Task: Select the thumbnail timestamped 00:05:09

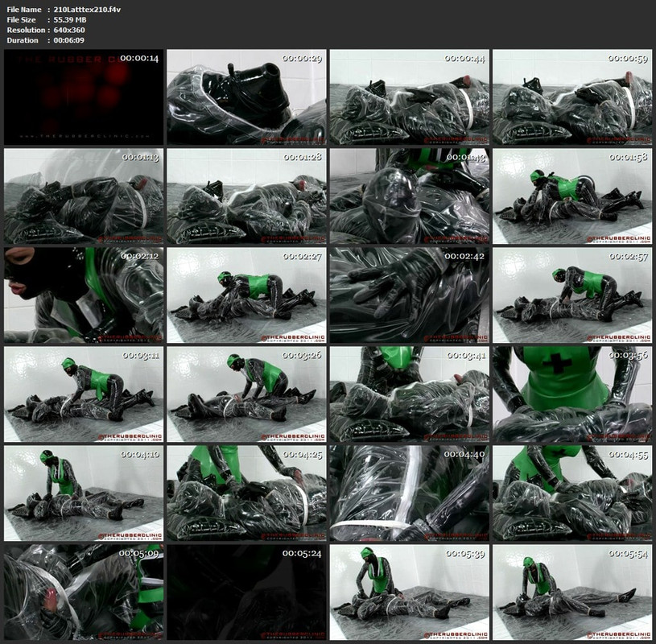Action: pyautogui.click(x=84, y=592)
